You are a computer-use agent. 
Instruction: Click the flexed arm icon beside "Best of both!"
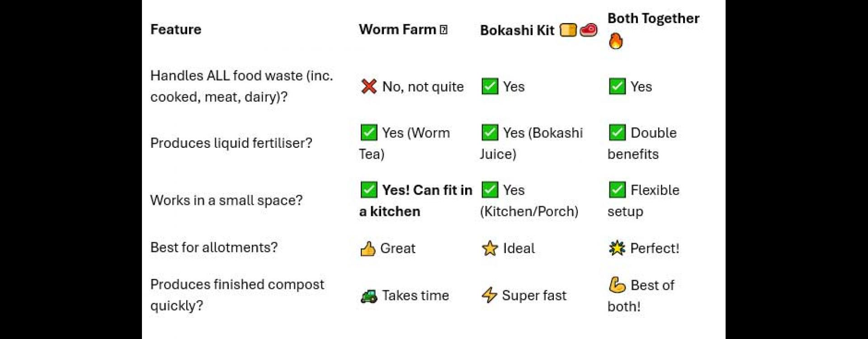617,285
